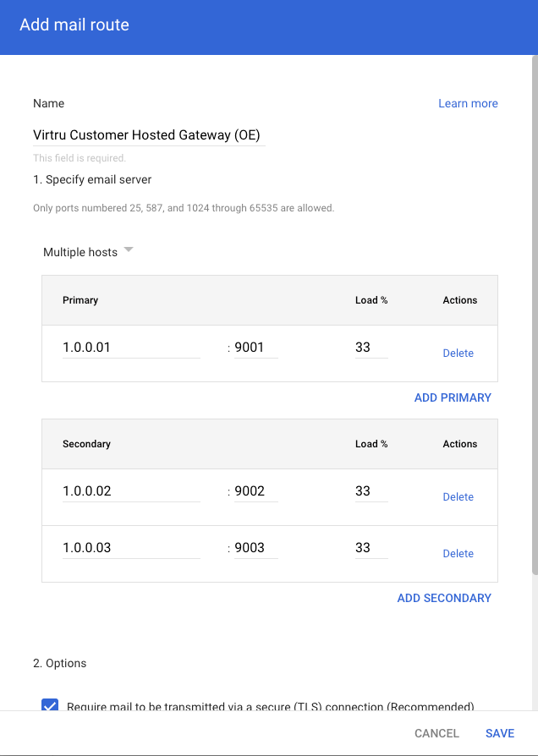Edit the route Name field
The image size is (538, 756).
149,134
